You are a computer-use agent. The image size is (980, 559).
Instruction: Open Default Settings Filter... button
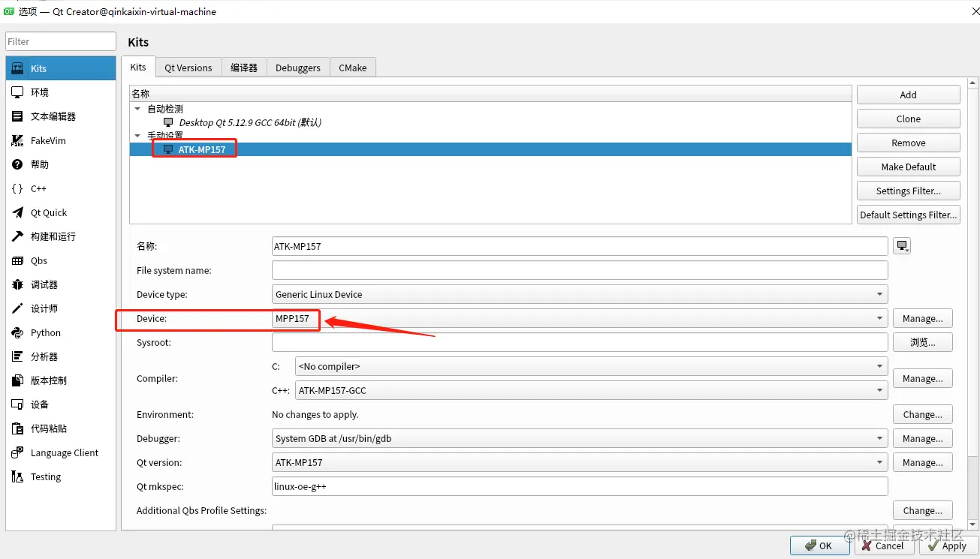[909, 215]
